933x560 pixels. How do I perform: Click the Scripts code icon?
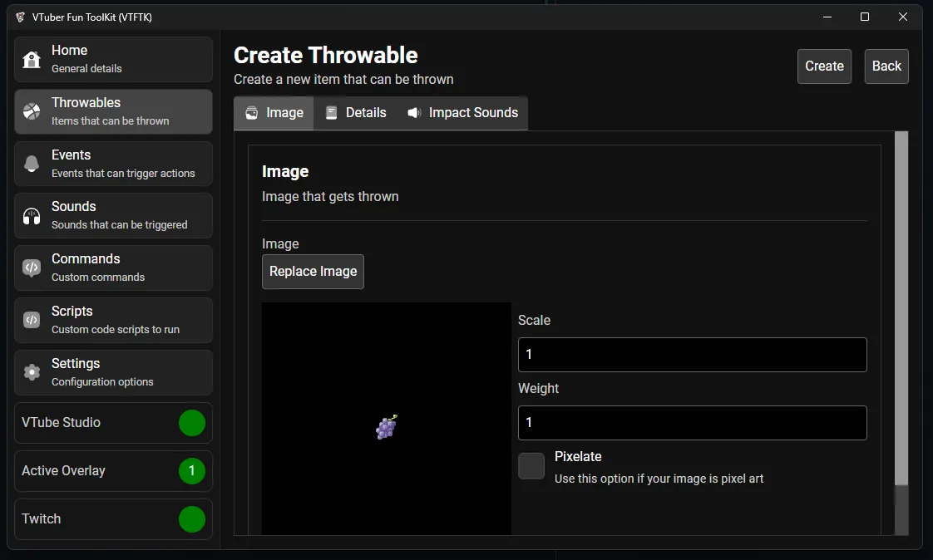pos(32,320)
